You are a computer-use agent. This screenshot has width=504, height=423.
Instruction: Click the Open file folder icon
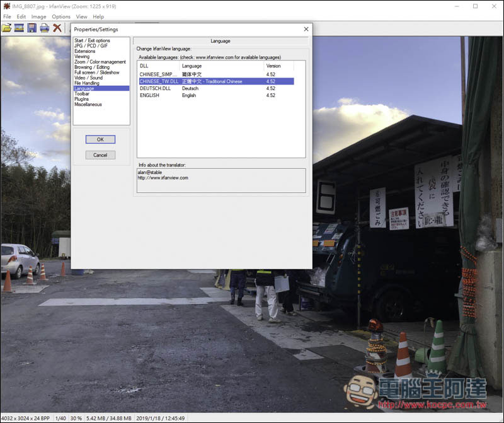[6, 28]
